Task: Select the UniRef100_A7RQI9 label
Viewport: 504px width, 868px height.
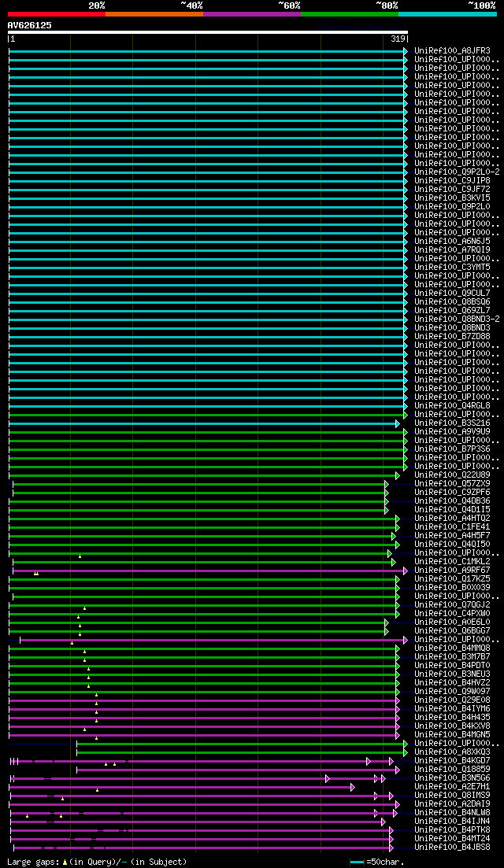Action: 452,250
